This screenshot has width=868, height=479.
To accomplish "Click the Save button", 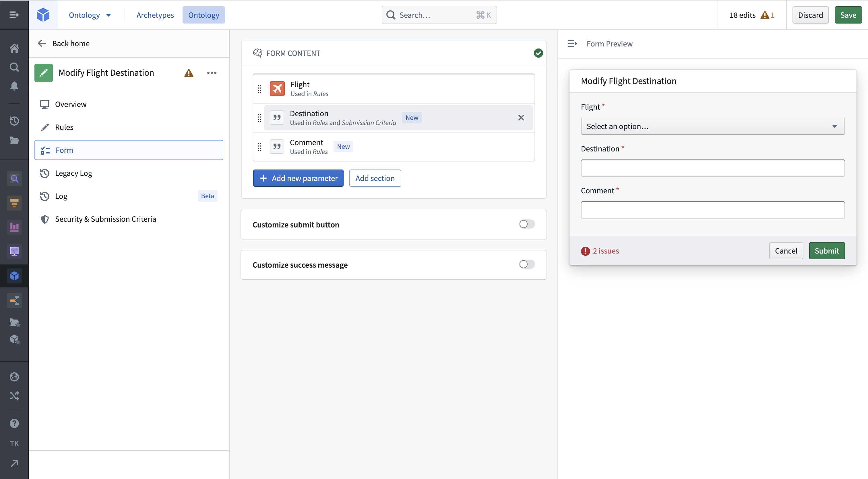I will pos(848,15).
